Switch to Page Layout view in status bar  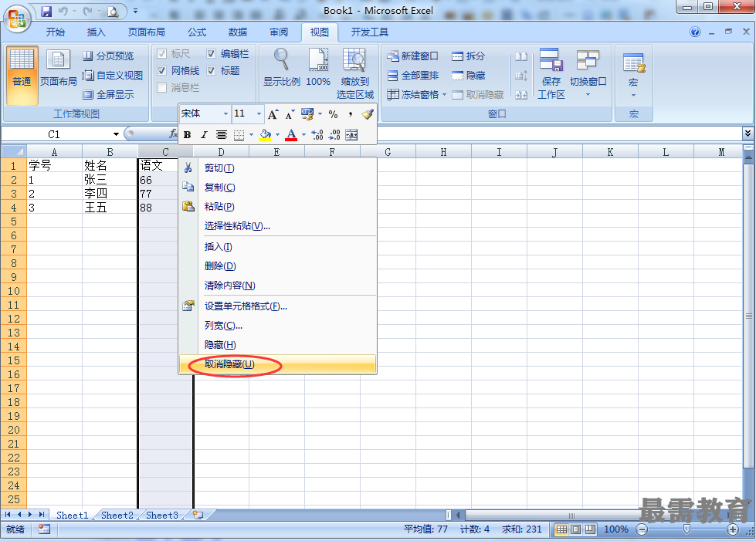[x=575, y=529]
